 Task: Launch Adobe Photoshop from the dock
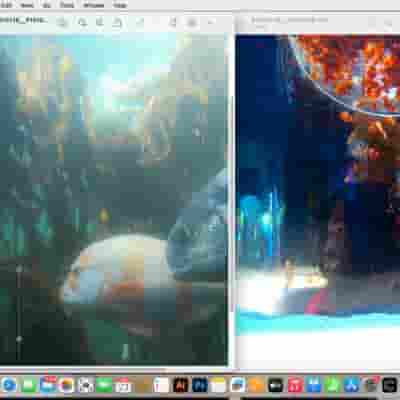tap(200, 385)
